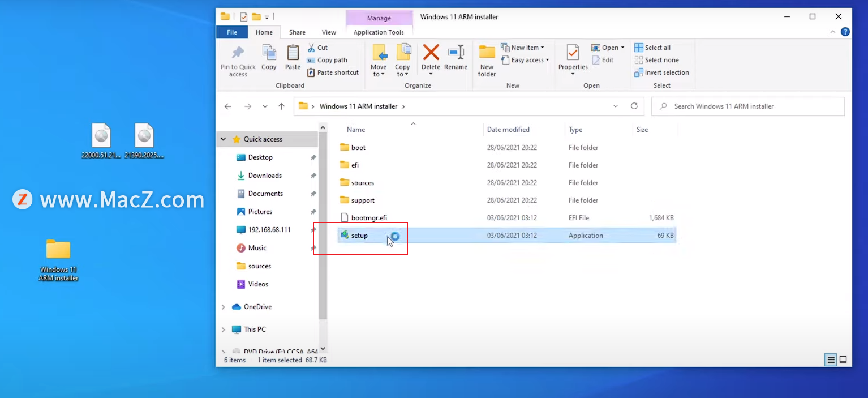This screenshot has width=868, height=398.
Task: Click the Search Windows 11 ARM installer box
Action: (748, 106)
